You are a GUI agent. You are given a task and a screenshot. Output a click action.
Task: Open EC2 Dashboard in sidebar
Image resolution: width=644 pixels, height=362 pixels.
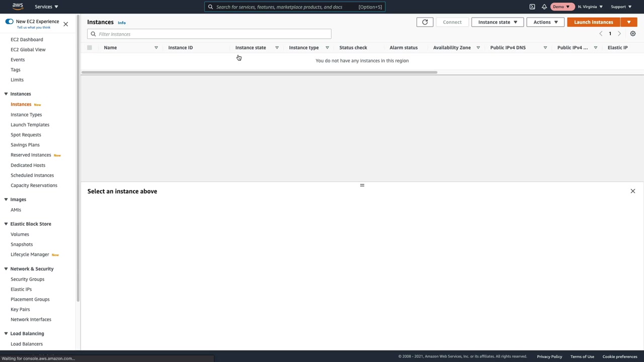[27, 40]
